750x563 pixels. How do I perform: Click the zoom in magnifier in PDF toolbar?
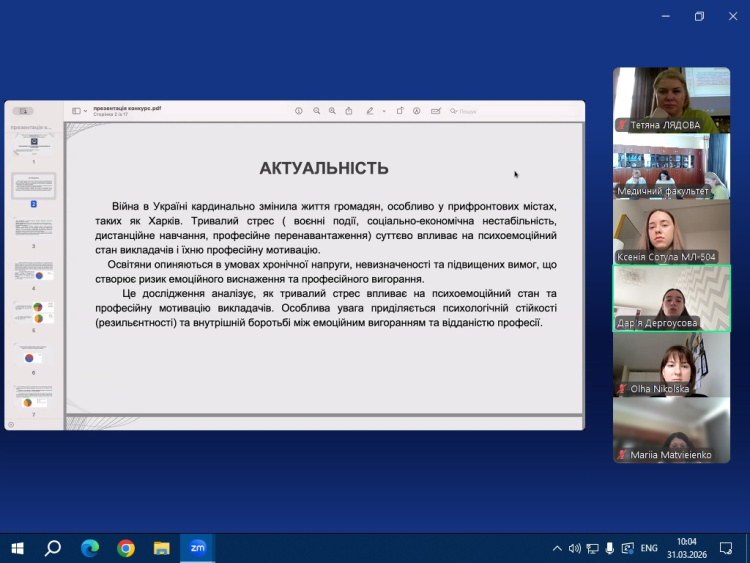[332, 111]
